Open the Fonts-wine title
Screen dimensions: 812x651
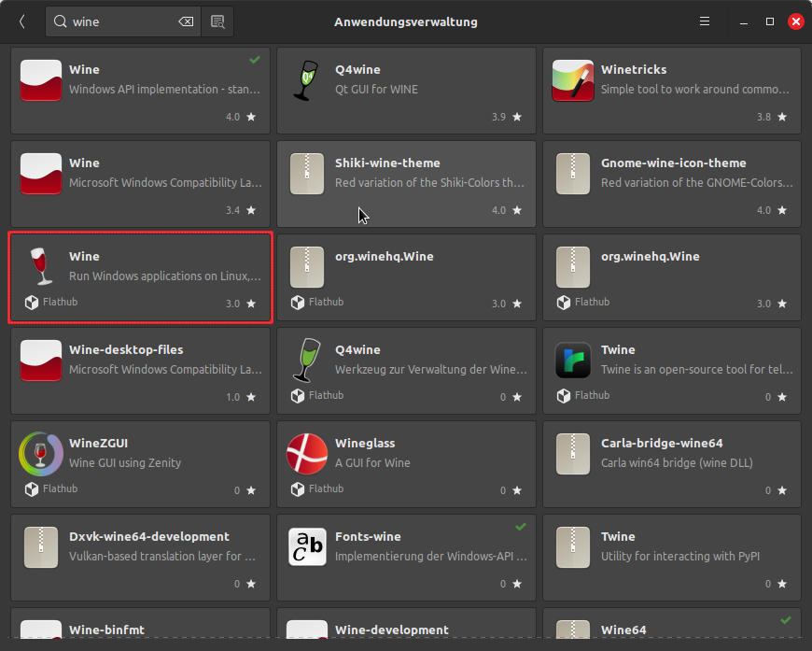(368, 536)
